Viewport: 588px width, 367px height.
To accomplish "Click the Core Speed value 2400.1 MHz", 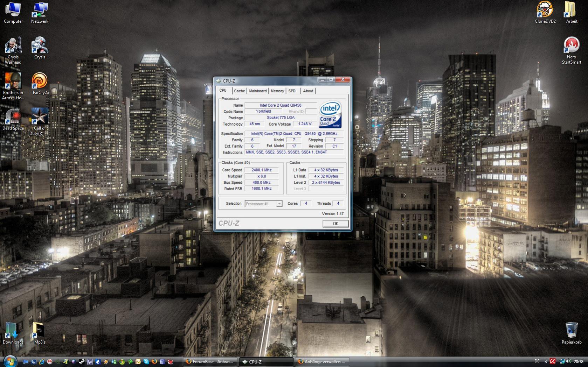I will (262, 170).
